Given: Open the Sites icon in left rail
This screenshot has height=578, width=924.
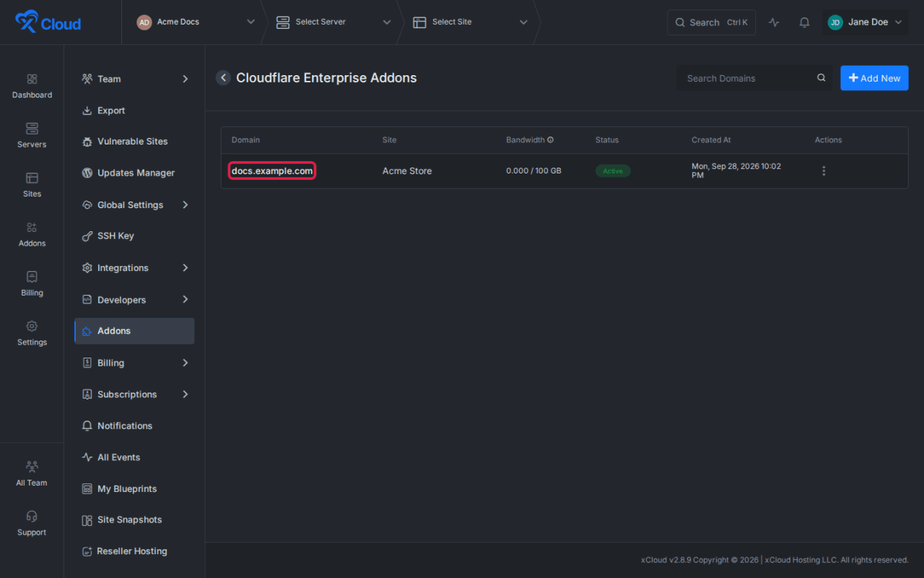Looking at the screenshot, I should click(x=32, y=178).
